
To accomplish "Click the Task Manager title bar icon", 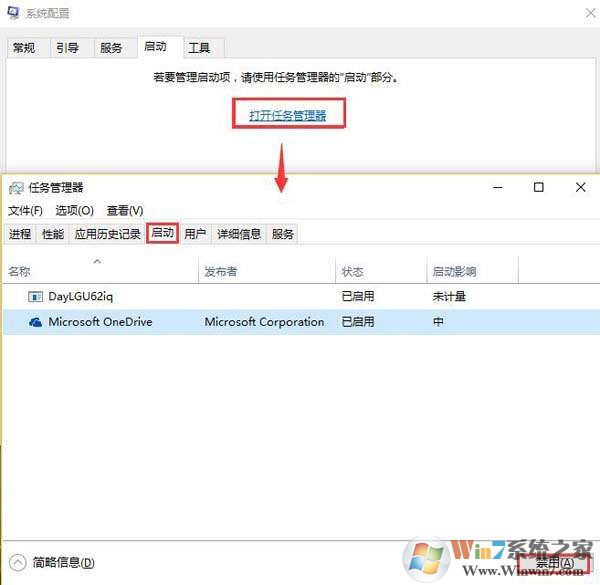I will coord(16,188).
